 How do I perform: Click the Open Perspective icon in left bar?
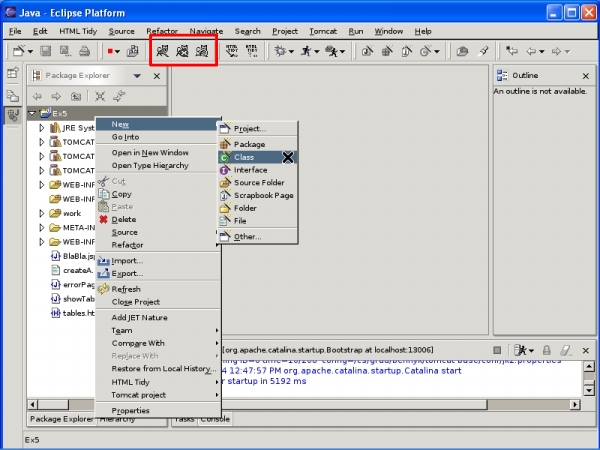click(13, 73)
